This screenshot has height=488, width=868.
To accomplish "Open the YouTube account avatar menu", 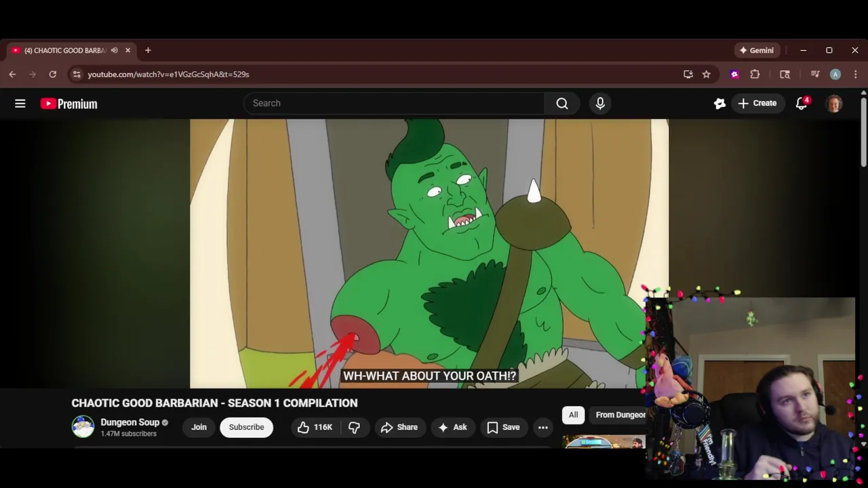I will (834, 103).
